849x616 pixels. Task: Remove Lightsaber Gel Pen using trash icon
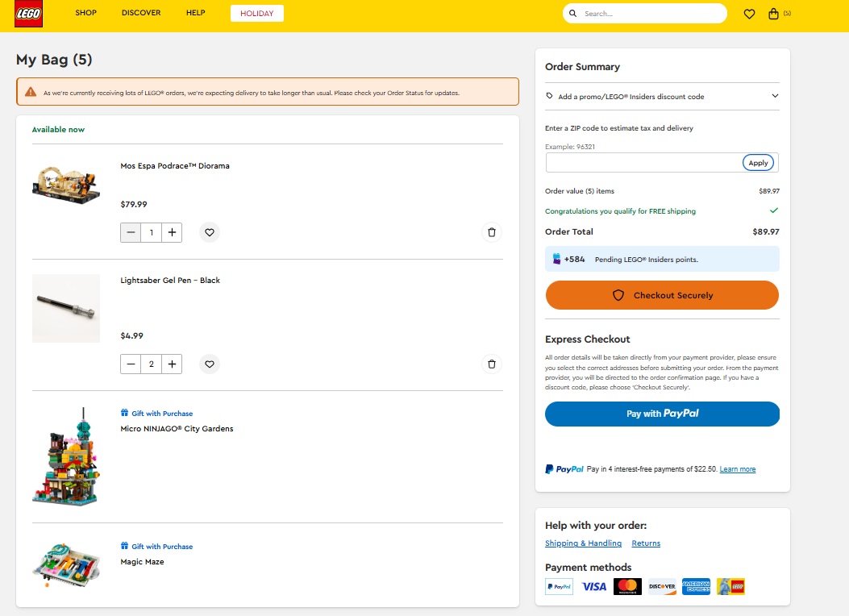[492, 364]
